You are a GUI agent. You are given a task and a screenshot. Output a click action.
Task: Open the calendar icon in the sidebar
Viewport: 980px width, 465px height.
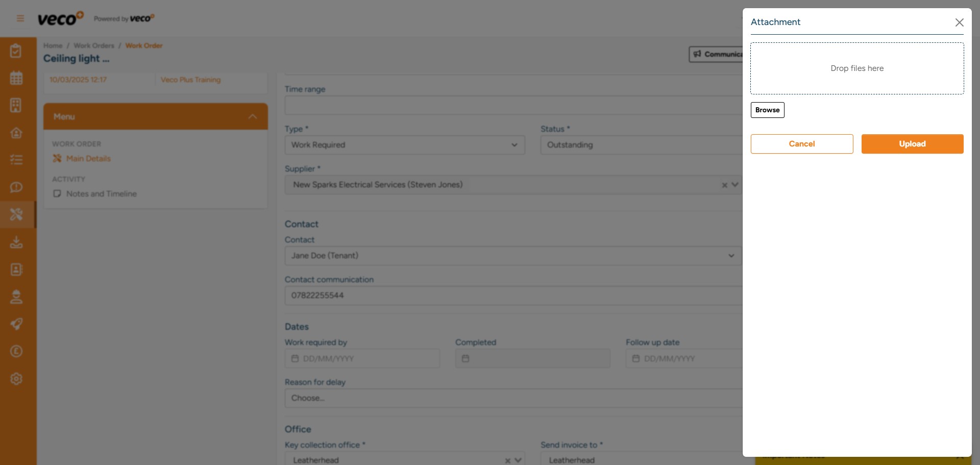[x=17, y=78]
